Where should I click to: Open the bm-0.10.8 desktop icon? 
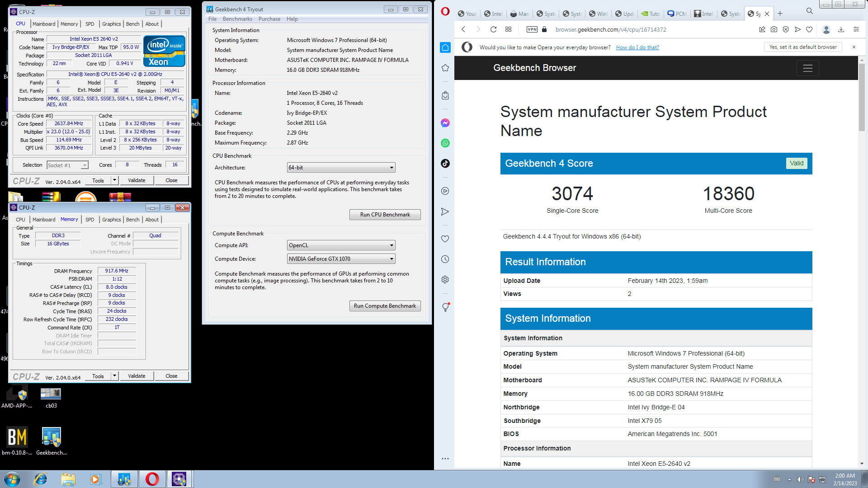[17, 441]
